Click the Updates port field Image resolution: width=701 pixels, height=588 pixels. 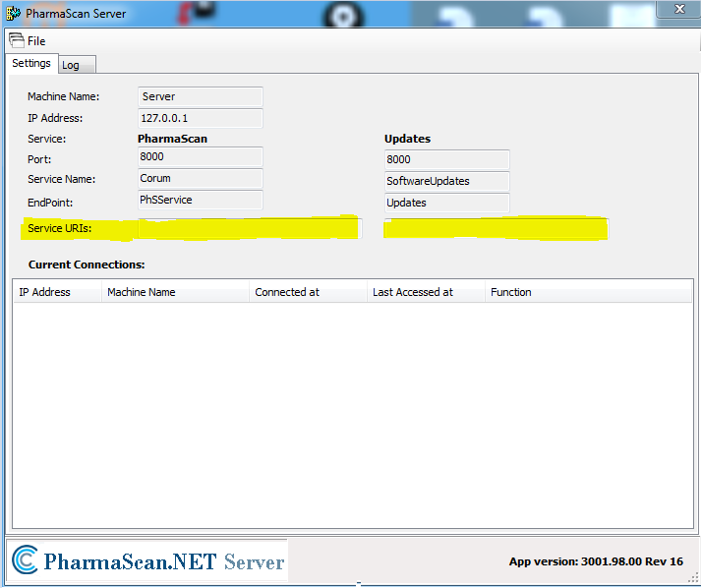(446, 159)
